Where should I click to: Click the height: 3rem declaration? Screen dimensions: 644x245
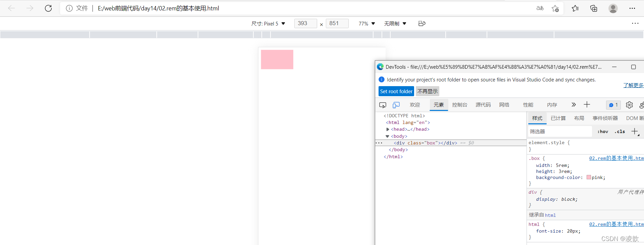point(554,171)
